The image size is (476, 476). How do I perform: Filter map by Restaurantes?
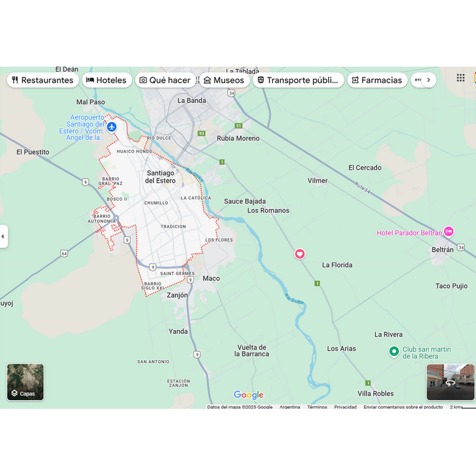[x=43, y=80]
